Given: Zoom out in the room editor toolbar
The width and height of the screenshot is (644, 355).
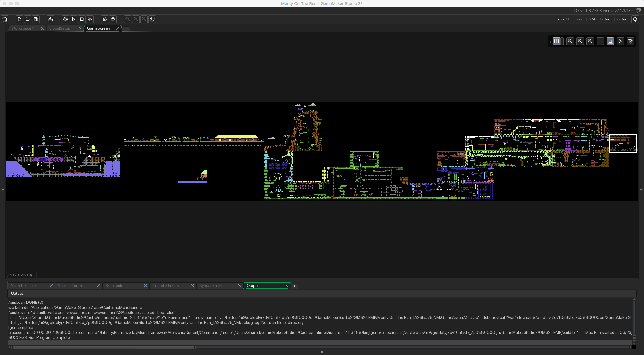Looking at the screenshot, I should [x=570, y=41].
